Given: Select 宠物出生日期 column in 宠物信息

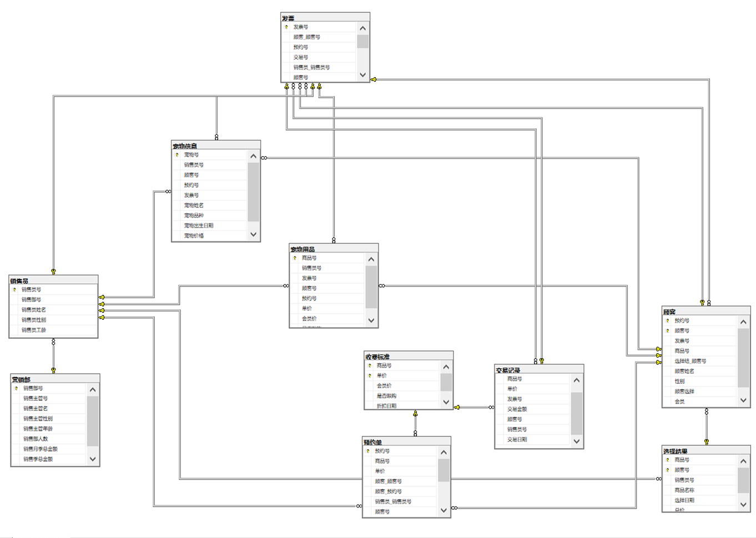Looking at the screenshot, I should [210, 225].
